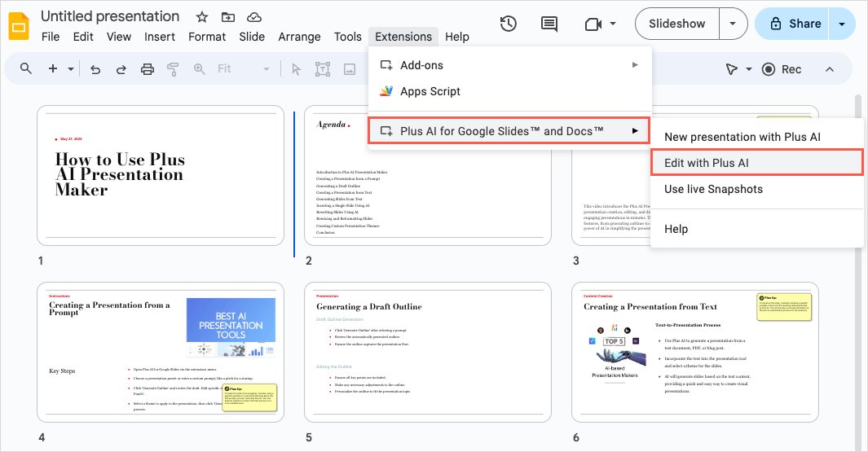Open the Edit menu
This screenshot has height=452, width=868.
[x=83, y=37]
